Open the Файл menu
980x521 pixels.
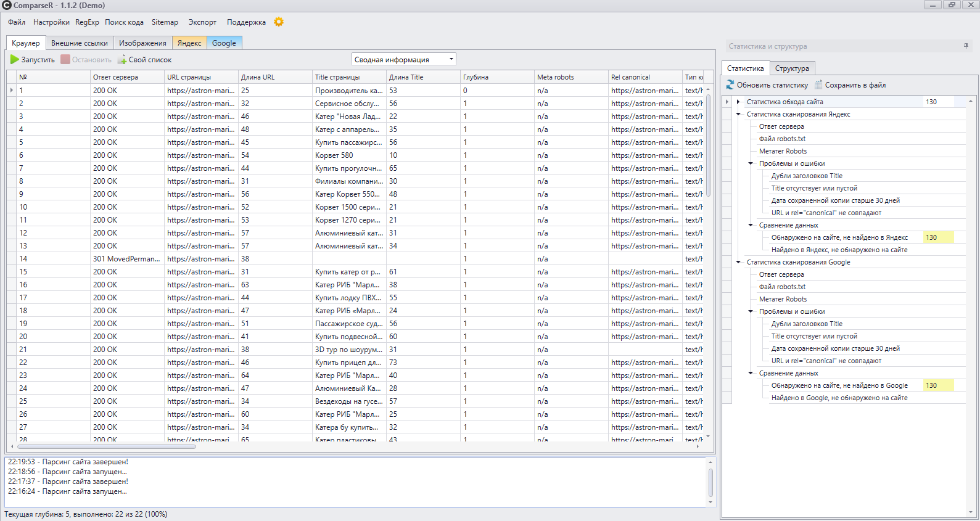pos(17,22)
